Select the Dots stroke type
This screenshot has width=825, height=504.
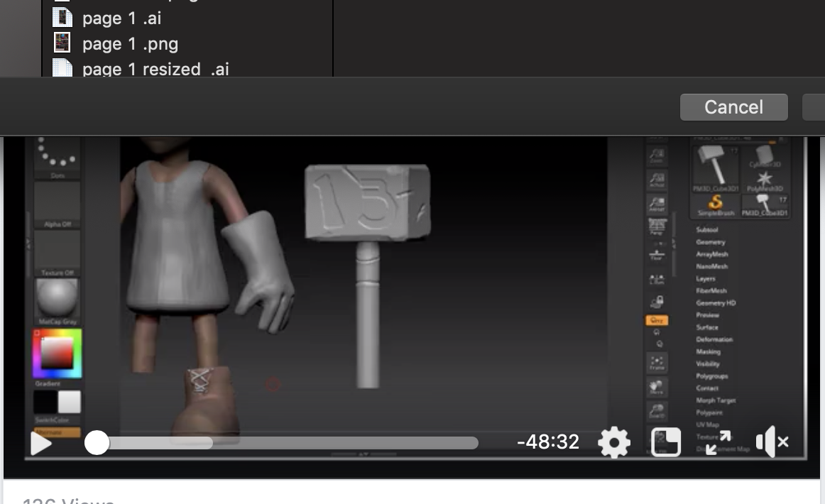[57, 155]
